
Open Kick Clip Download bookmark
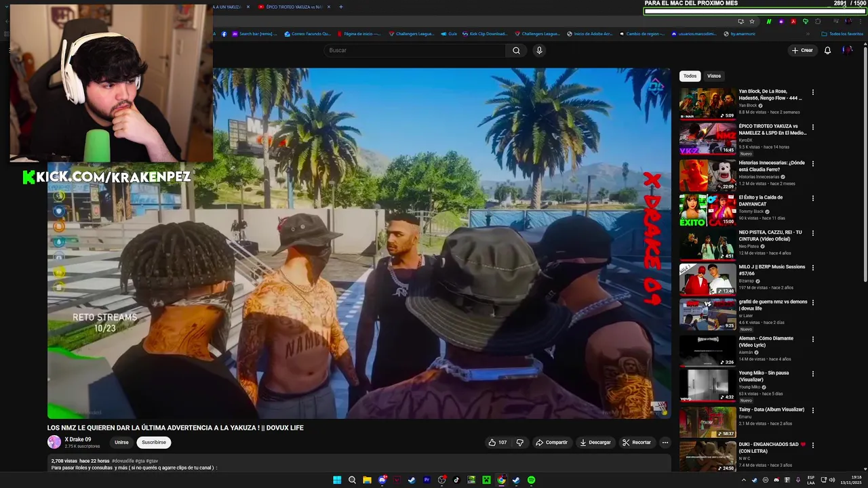pyautogui.click(x=484, y=33)
